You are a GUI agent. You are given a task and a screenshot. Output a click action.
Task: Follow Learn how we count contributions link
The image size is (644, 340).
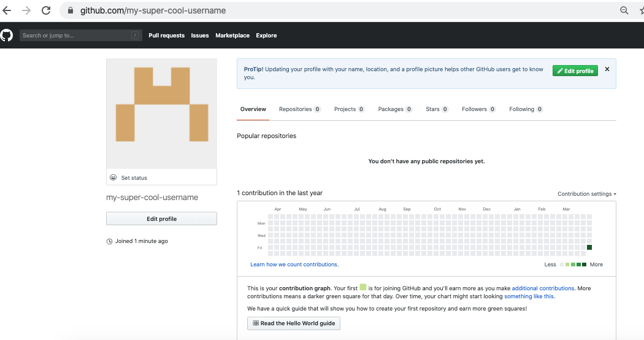294,265
